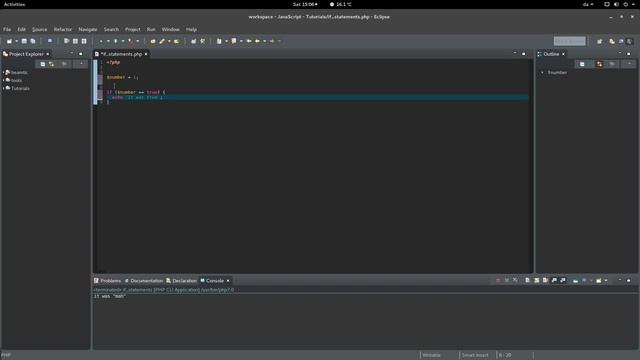This screenshot has width=640, height=360.
Task: Select the Project Explorer tab
Action: point(26,54)
